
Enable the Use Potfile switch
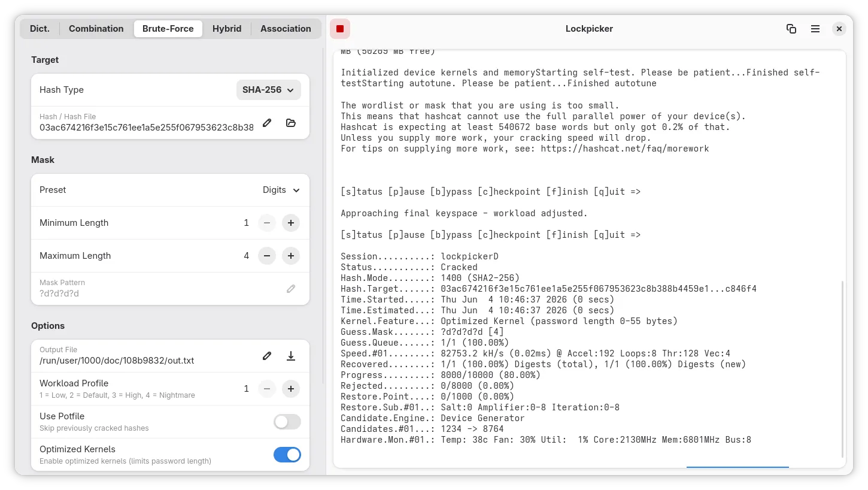click(x=287, y=422)
